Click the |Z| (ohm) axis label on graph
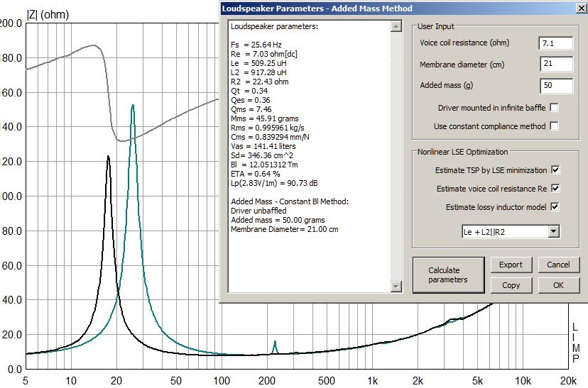Image resolution: width=588 pixels, height=388 pixels. point(48,15)
